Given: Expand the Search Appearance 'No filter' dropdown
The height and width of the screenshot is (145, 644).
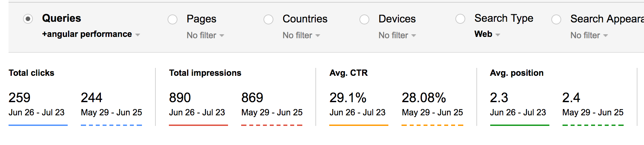Looking at the screenshot, I should coord(589,35).
